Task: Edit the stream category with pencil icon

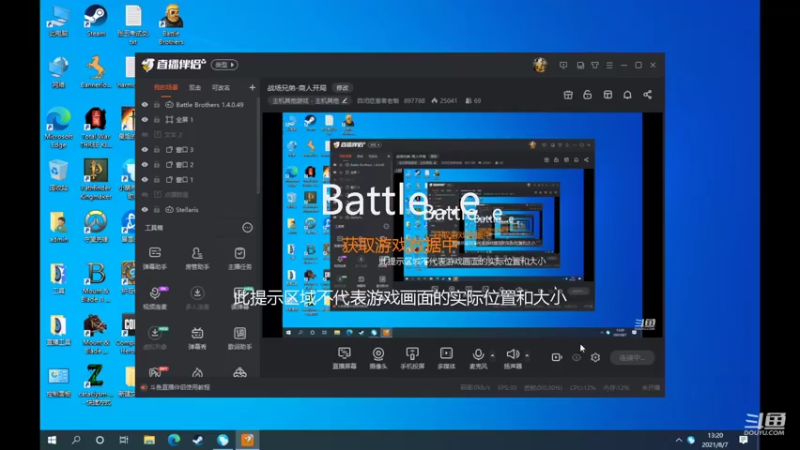Action: point(345,101)
